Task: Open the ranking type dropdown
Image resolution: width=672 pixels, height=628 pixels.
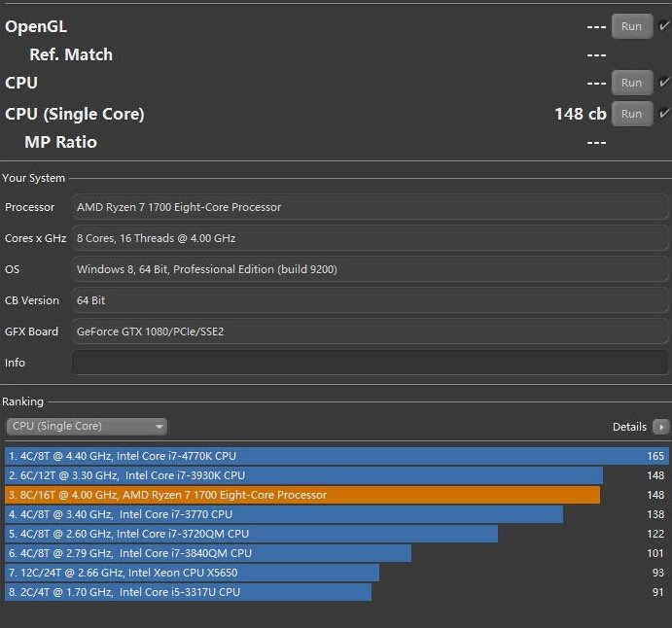Action: click(x=87, y=426)
